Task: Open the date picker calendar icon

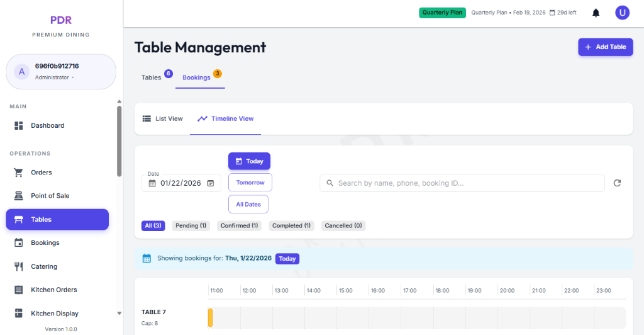Action: pos(211,183)
